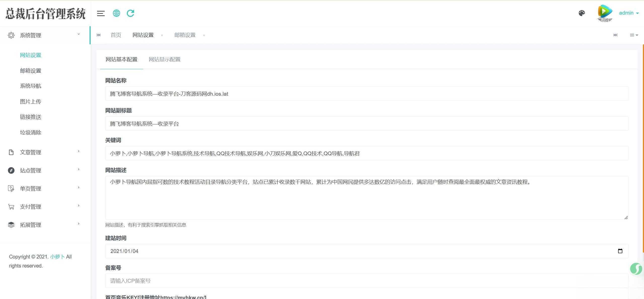Open the calendar picker icon for 建站时间
The height and width of the screenshot is (299, 644).
pos(620,251)
